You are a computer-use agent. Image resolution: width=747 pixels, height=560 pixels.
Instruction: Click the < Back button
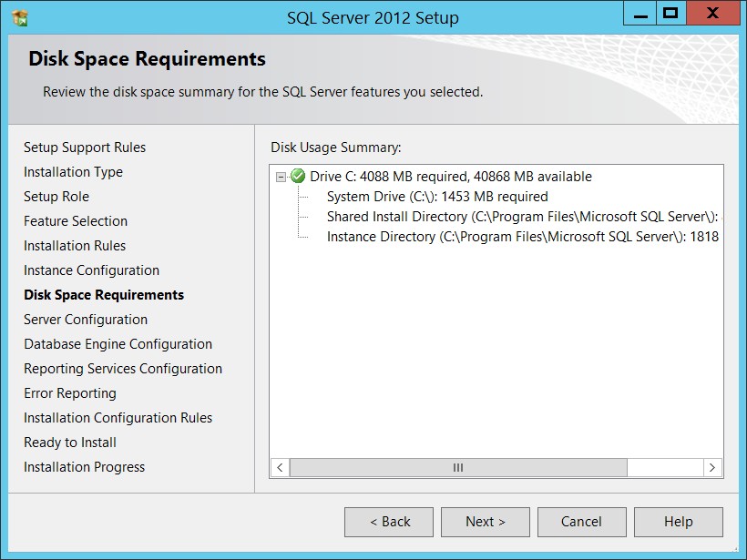389,522
